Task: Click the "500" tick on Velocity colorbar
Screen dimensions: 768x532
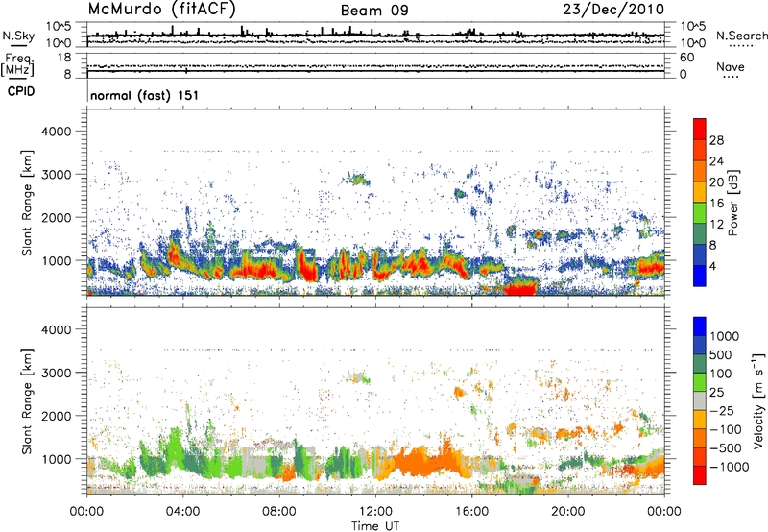Action: coord(723,355)
